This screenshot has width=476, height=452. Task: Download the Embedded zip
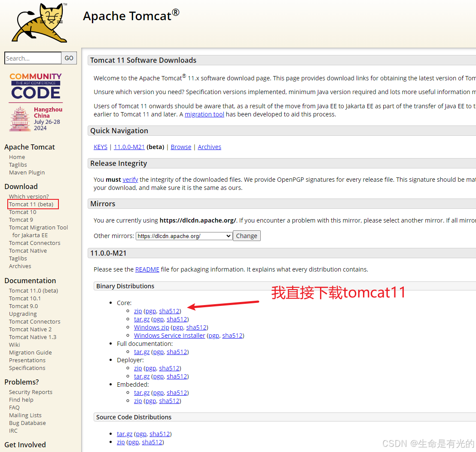138,401
